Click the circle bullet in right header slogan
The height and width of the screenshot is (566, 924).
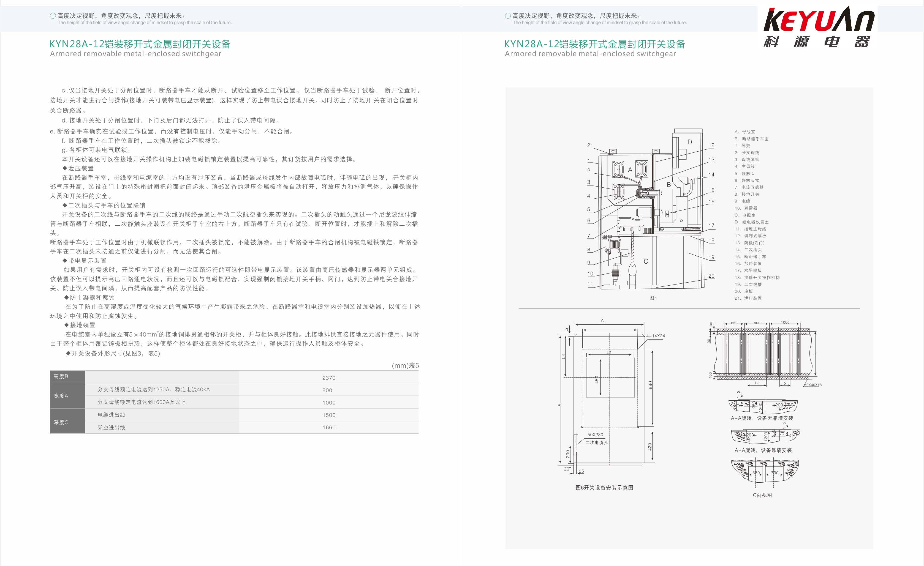tap(508, 16)
